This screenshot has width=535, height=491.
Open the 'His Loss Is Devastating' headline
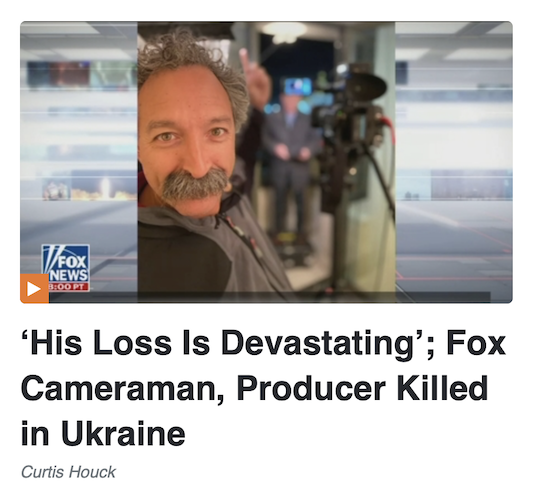point(263,388)
